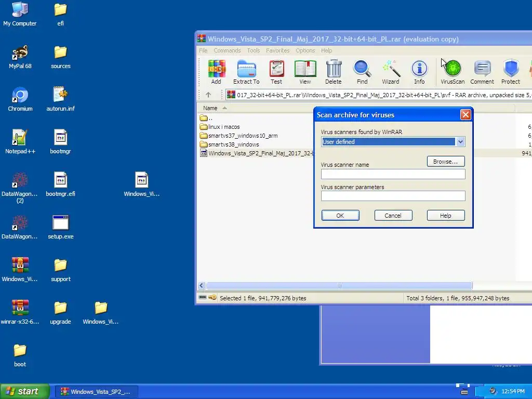Click the Start button
Viewport: 532px width, 399px height.
coord(25,391)
